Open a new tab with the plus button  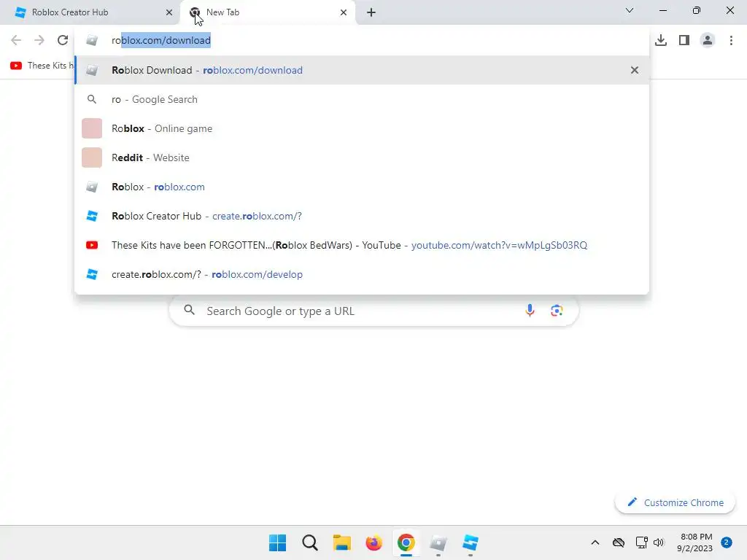click(x=371, y=12)
